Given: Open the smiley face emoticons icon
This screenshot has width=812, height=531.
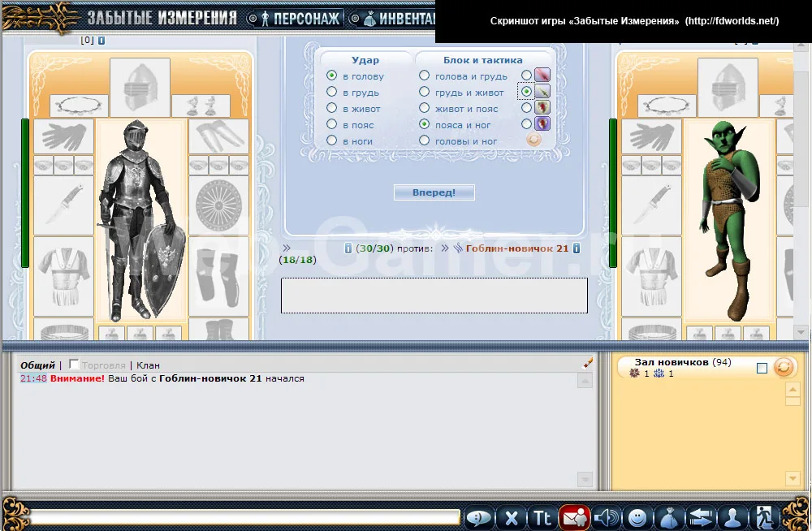Looking at the screenshot, I should [637, 517].
